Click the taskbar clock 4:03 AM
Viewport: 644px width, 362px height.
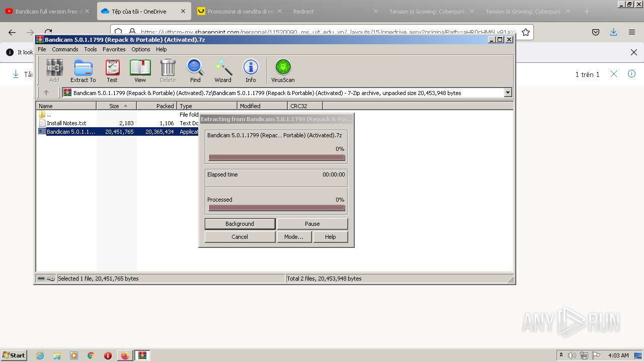click(618, 355)
